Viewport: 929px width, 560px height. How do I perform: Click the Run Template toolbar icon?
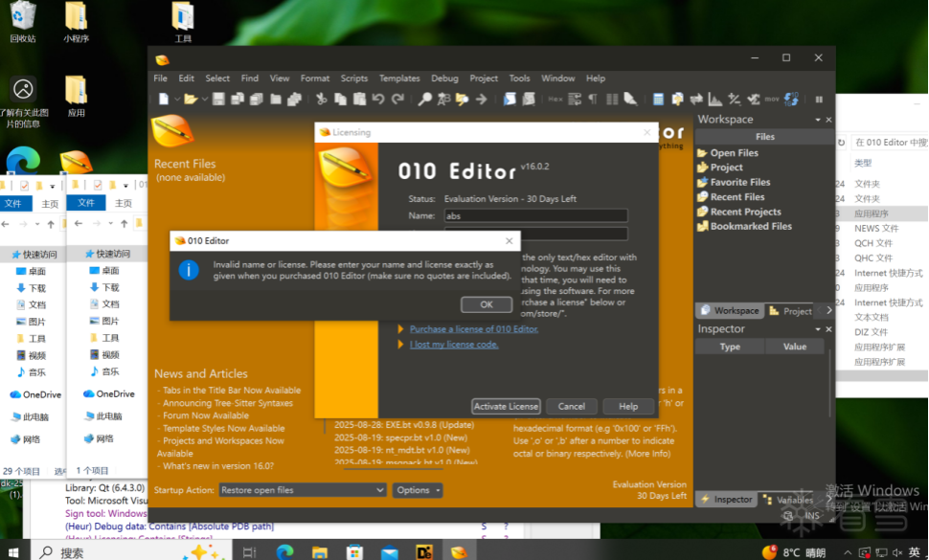point(529,100)
